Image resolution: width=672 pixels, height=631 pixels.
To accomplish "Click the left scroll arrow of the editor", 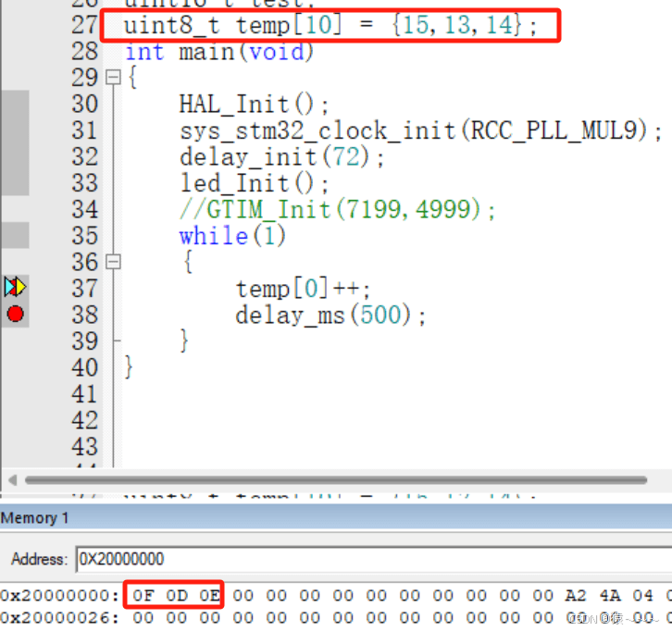I will [11, 480].
